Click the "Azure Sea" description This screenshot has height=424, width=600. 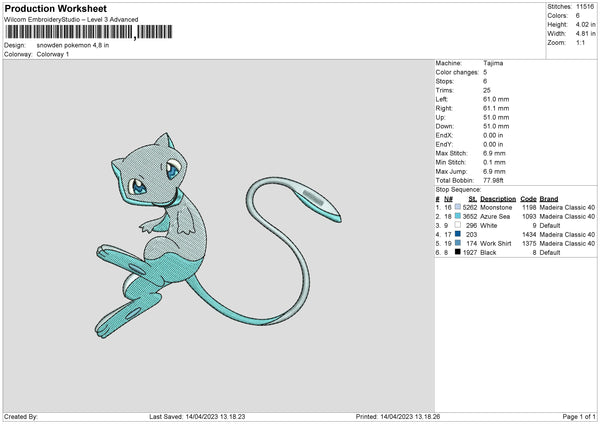[x=495, y=217]
